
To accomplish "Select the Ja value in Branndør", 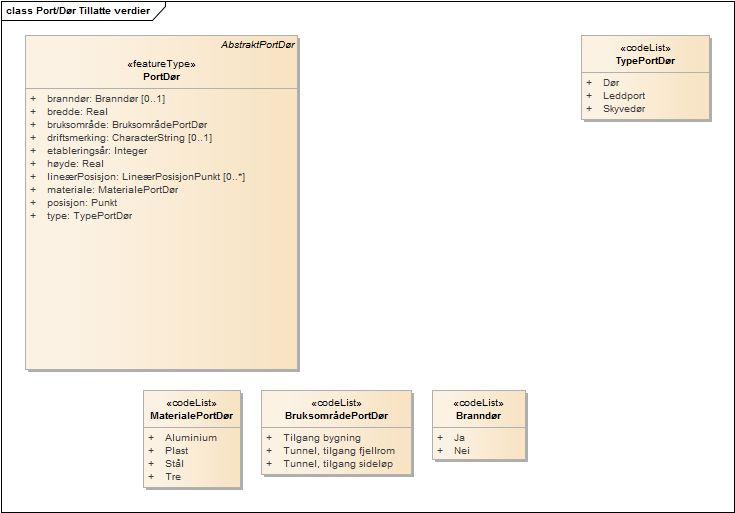I will tap(459, 438).
